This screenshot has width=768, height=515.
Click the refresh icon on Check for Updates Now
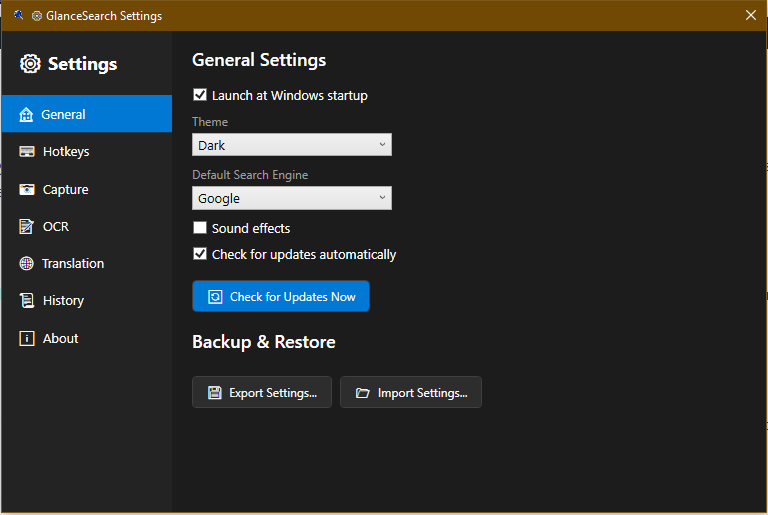215,296
